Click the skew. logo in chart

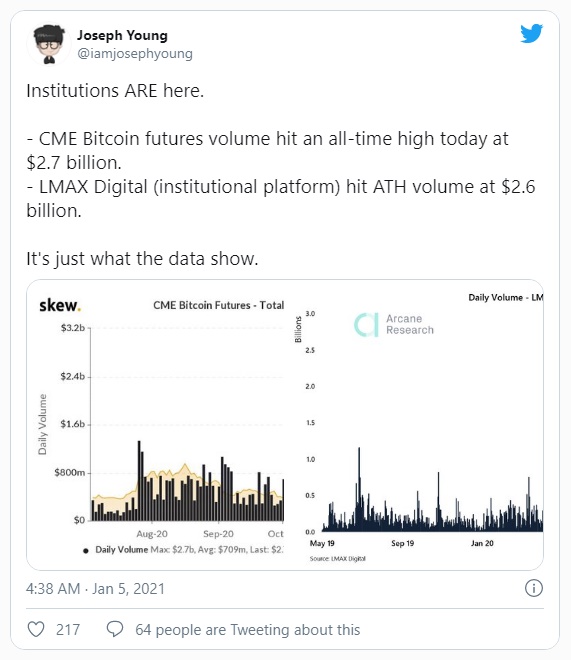(x=60, y=305)
